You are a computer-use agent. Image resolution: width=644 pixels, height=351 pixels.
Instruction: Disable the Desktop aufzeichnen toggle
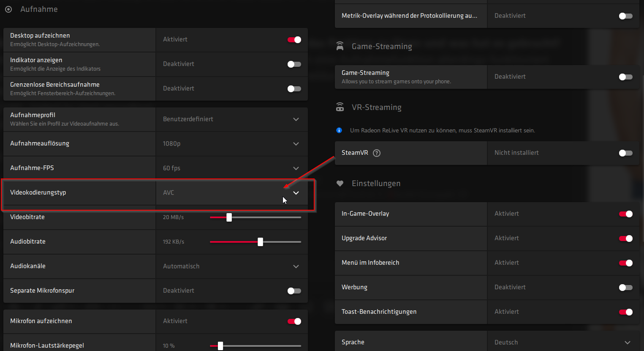[x=294, y=40]
